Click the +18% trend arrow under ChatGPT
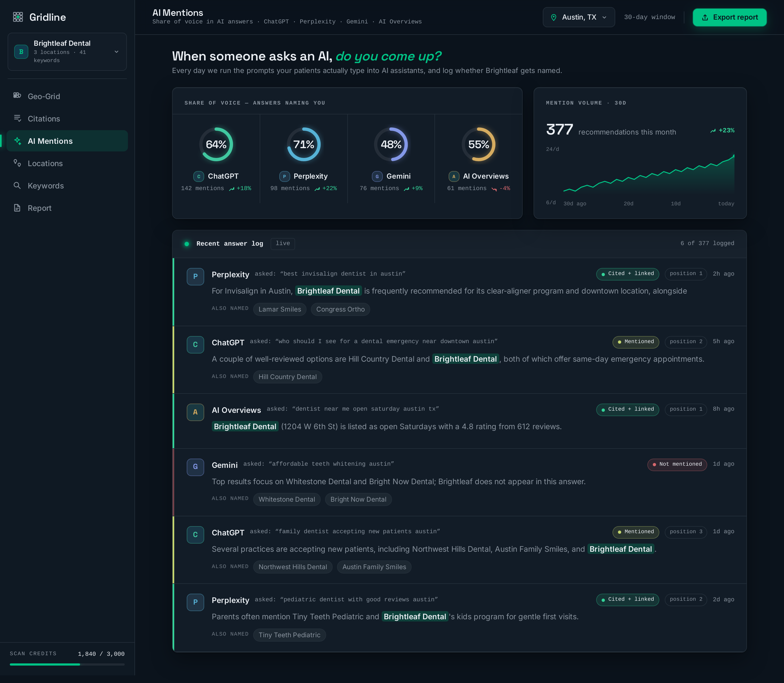 (x=232, y=189)
